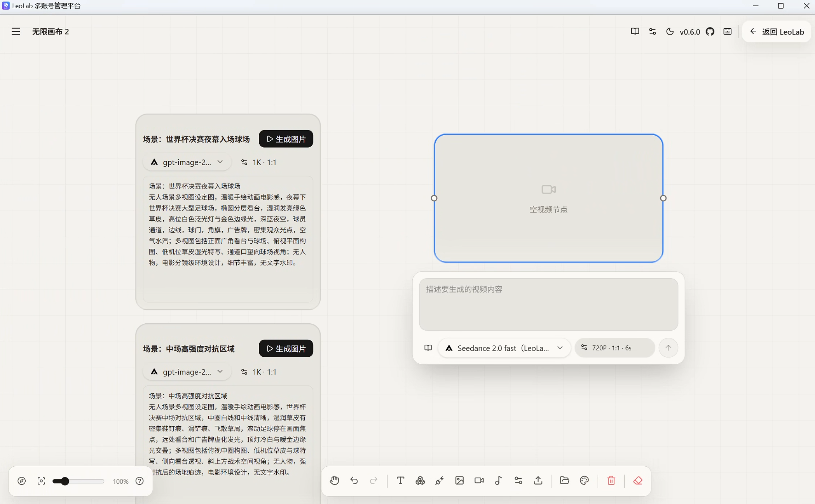
Task: Click the compass navigation icon
Action: pyautogui.click(x=22, y=481)
